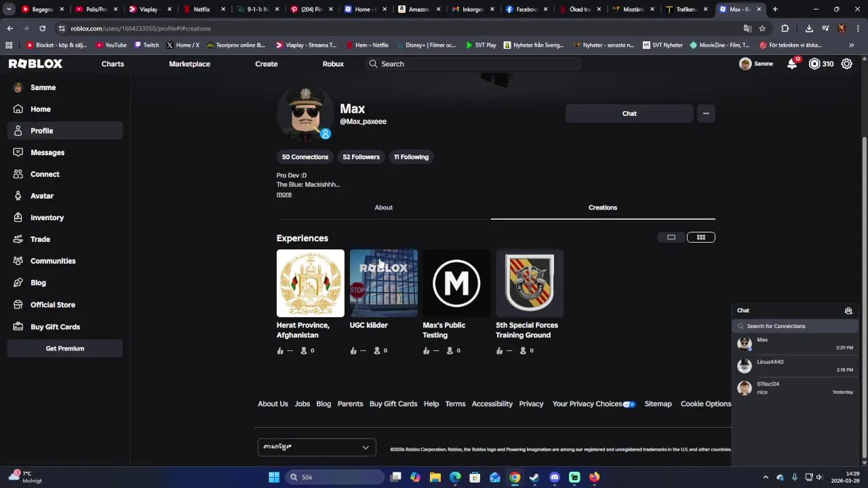The image size is (868, 488).
Task: Switch to the About tab
Action: (384, 207)
